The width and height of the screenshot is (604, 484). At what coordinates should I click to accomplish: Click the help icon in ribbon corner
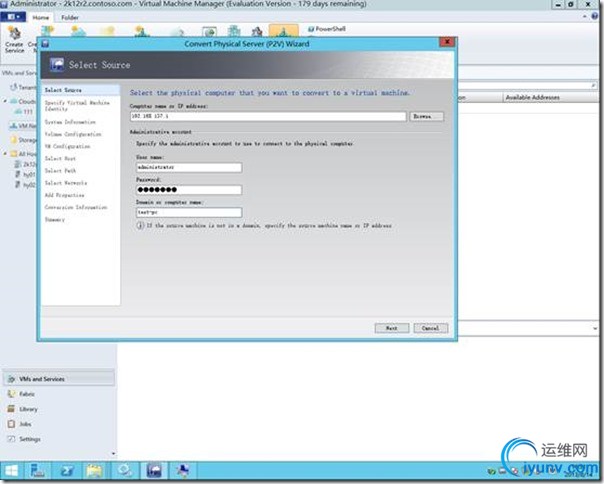(596, 17)
